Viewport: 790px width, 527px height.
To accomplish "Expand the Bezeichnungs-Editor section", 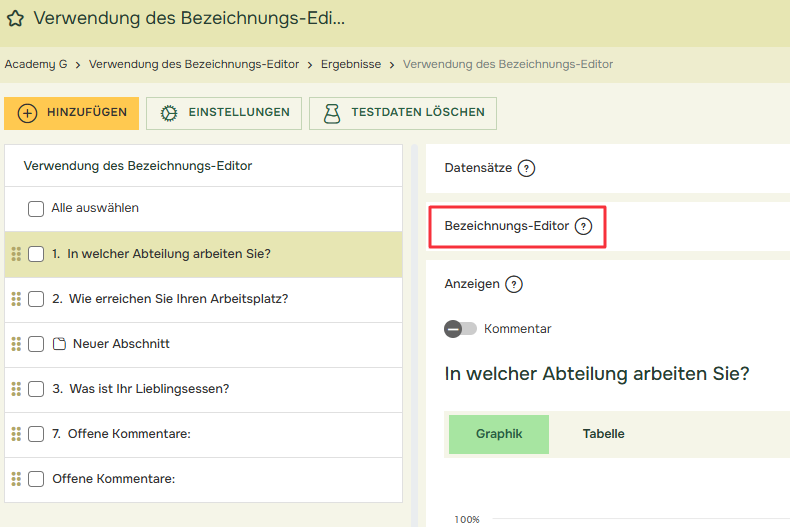I will 506,226.
